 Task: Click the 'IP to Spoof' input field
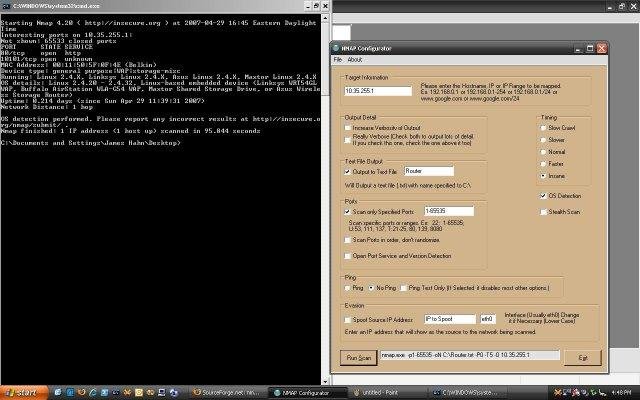coord(450,319)
